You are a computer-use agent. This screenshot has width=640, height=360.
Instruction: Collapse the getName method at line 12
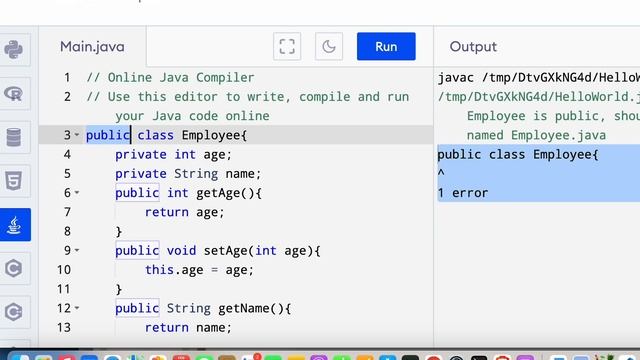tap(77, 308)
